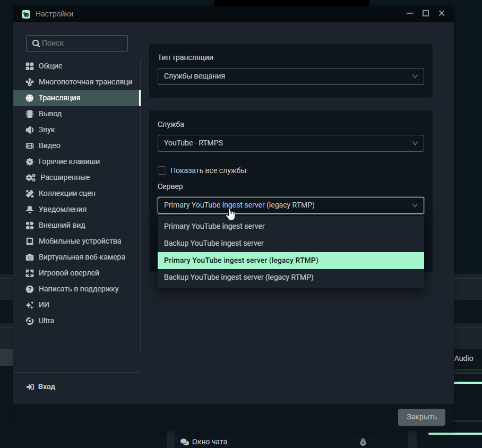Screen dimensions: 482x448
Task: Select Primary YouTube ingest server option
Action: pos(291,226)
